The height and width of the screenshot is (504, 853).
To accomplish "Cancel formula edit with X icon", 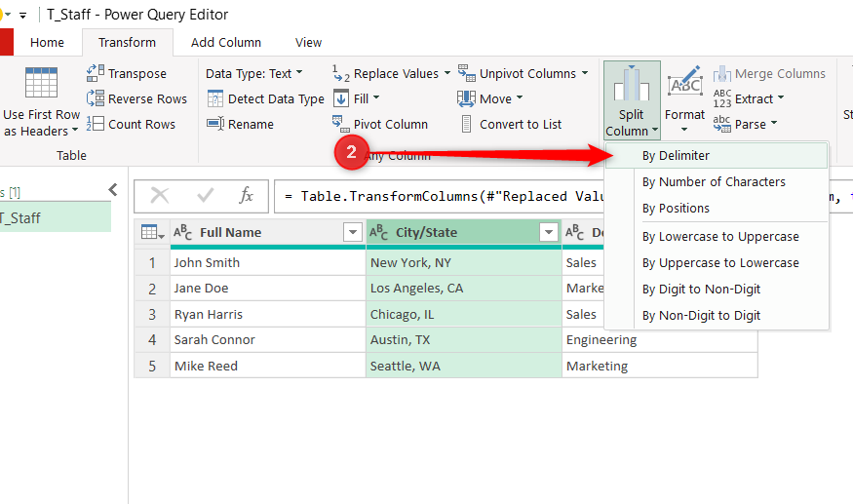I will (x=160, y=195).
